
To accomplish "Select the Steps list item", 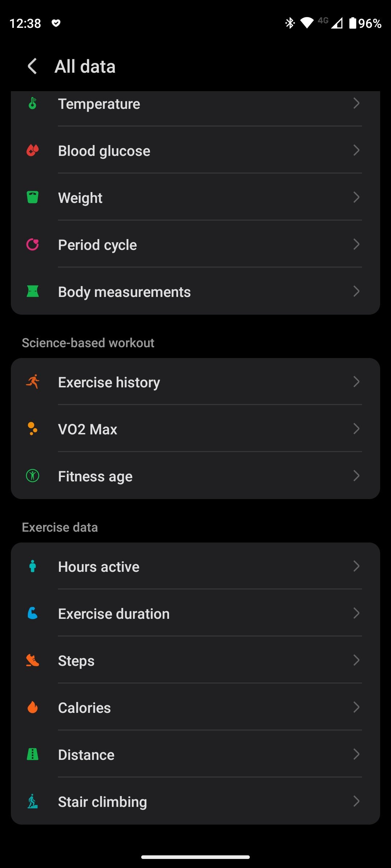I will point(195,661).
